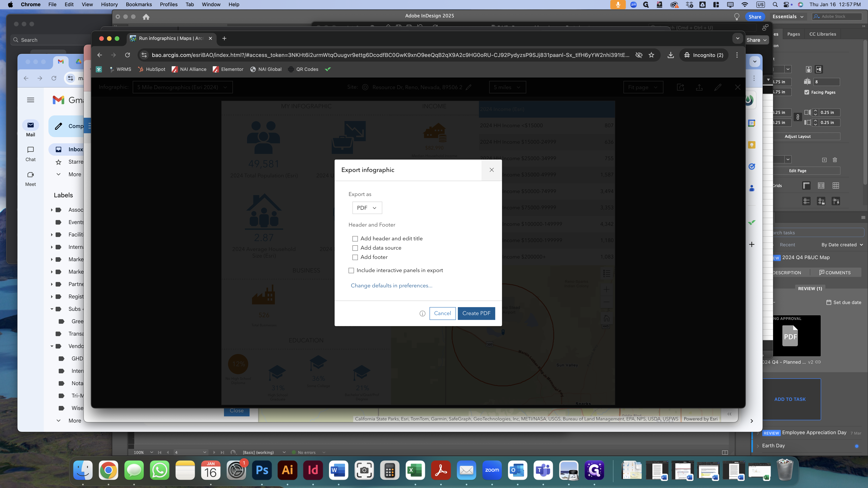This screenshot has height=488, width=868.
Task: Check Add header and edit title
Action: [x=355, y=239]
